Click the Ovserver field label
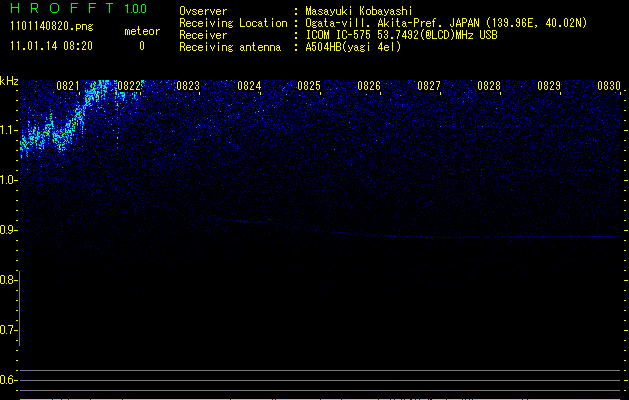The height and width of the screenshot is (400, 629). 203,11
